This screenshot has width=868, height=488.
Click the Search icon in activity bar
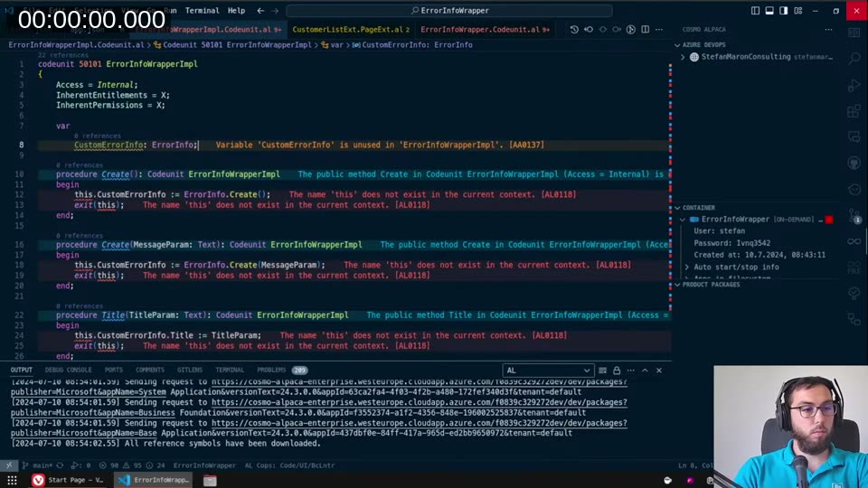pyautogui.click(x=854, y=58)
